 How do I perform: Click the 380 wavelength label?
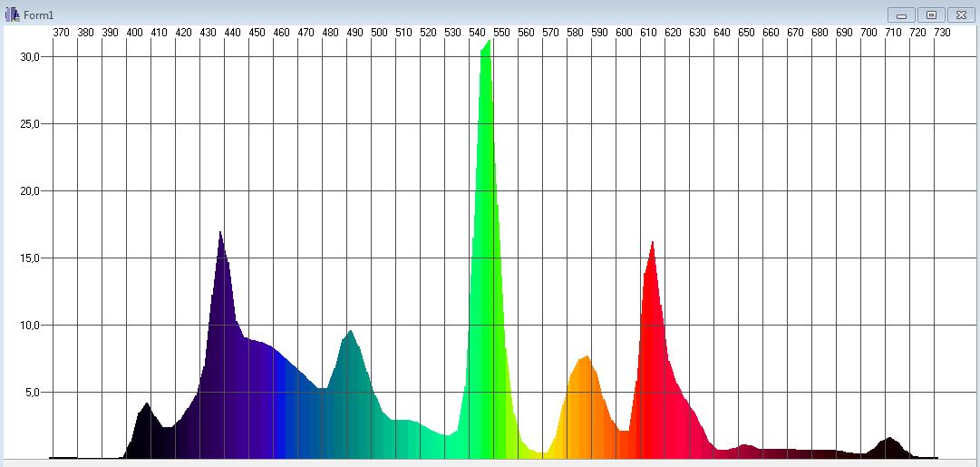85,33
